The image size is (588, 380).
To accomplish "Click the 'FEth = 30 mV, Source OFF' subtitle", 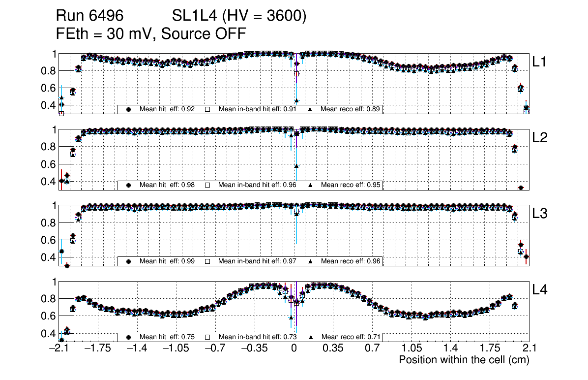I will (151, 34).
